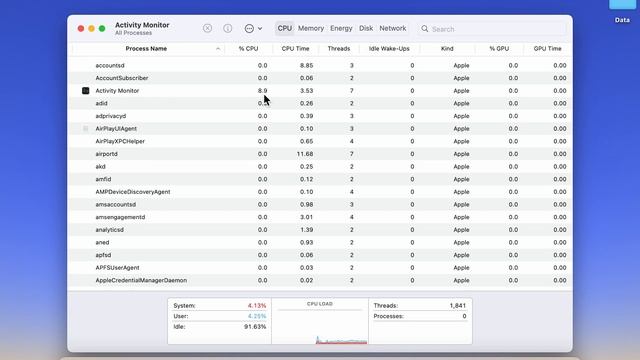640x360 pixels.
Task: Click the 3.01 CPU Time of amsengagementd
Action: click(x=307, y=217)
